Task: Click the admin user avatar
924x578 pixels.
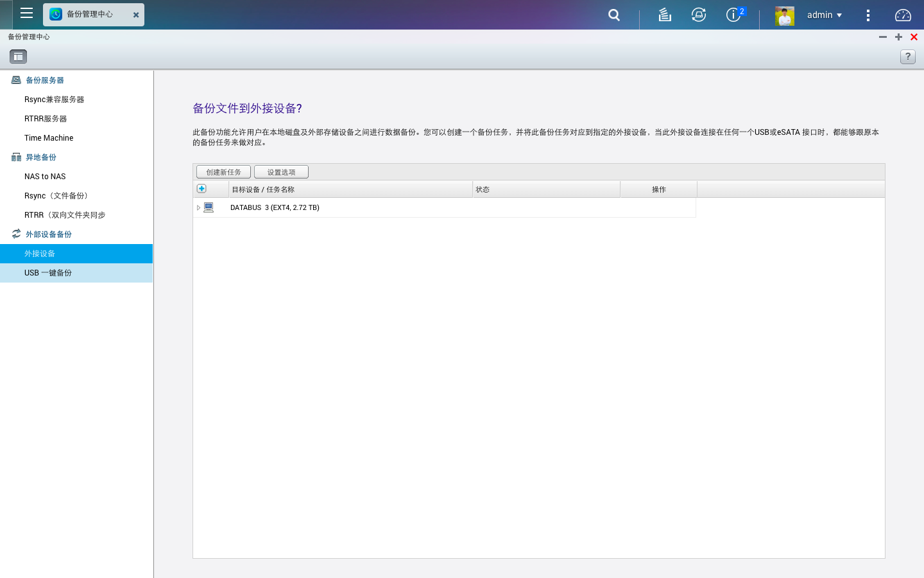Action: 784,15
